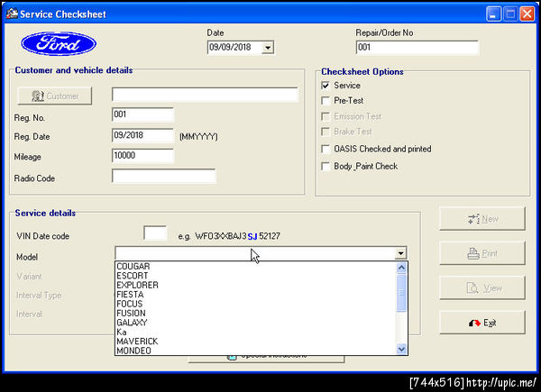Image resolution: width=541 pixels, height=392 pixels.
Task: Click the Repair/Order No field
Action: [417, 48]
